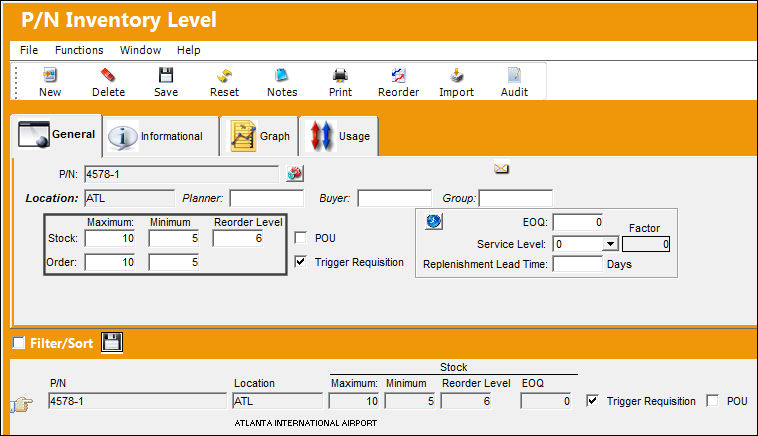This screenshot has width=758, height=436.
Task: Open the Audit toolbar icon
Action: pos(514,75)
